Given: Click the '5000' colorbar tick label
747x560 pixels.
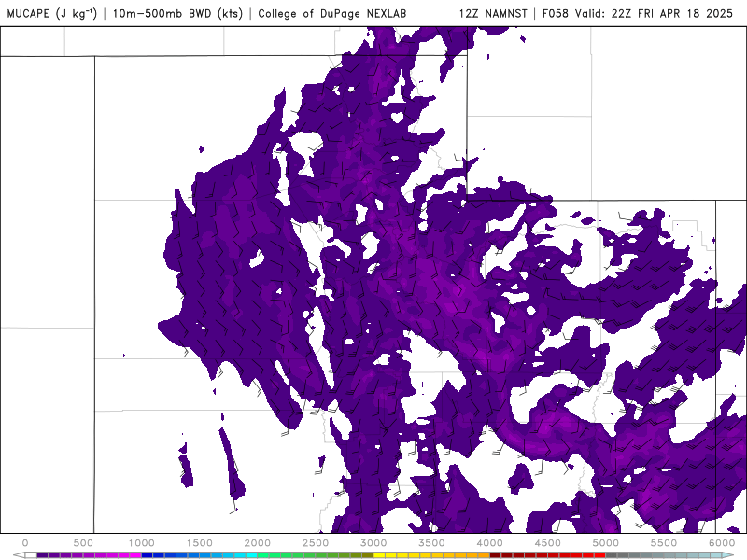Looking at the screenshot, I should (x=605, y=543).
